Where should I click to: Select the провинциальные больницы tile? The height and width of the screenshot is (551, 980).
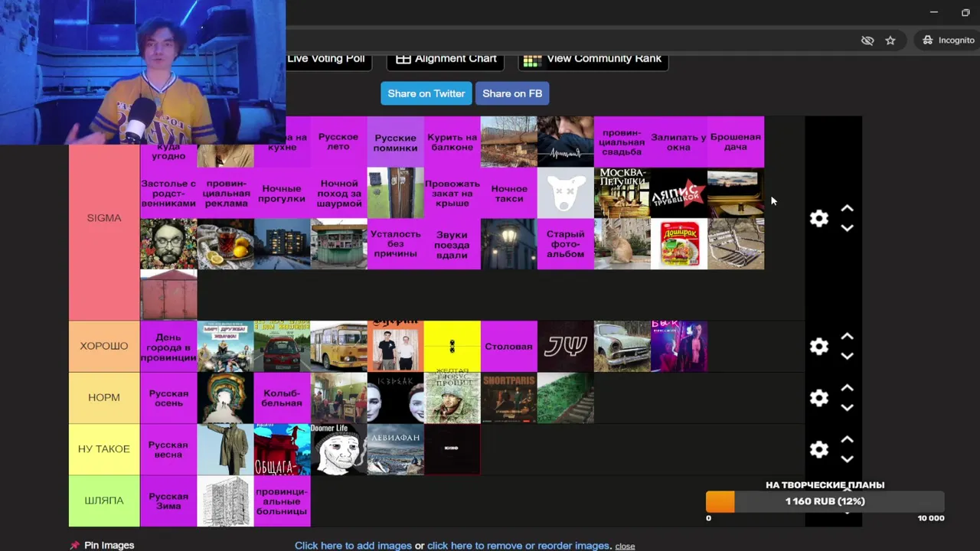coord(282,500)
